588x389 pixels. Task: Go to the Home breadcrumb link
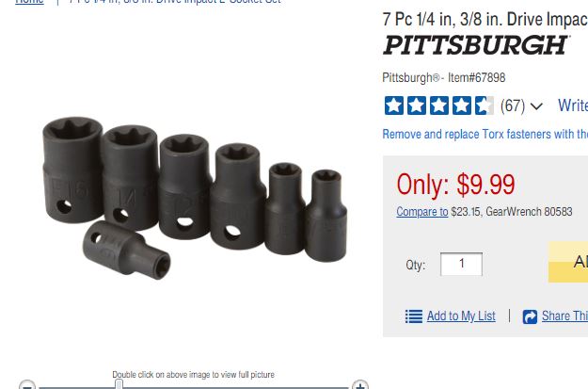[x=29, y=2]
